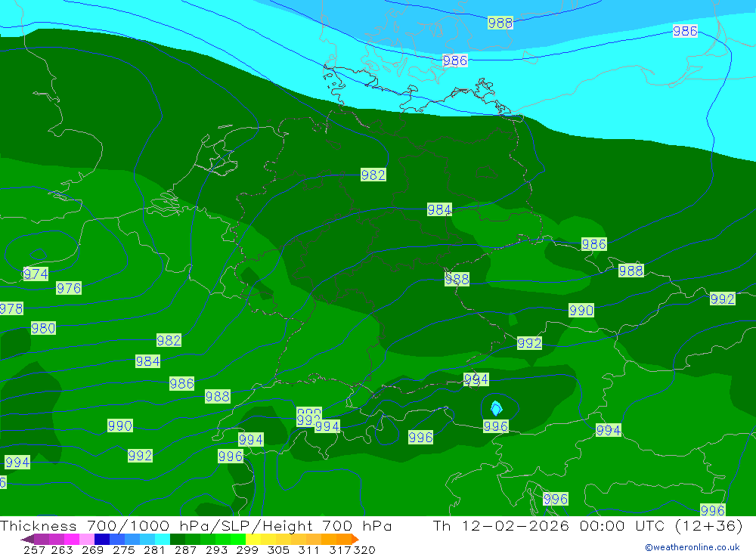Click the 976 isobar label
The width and height of the screenshot is (756, 554).
click(69, 288)
